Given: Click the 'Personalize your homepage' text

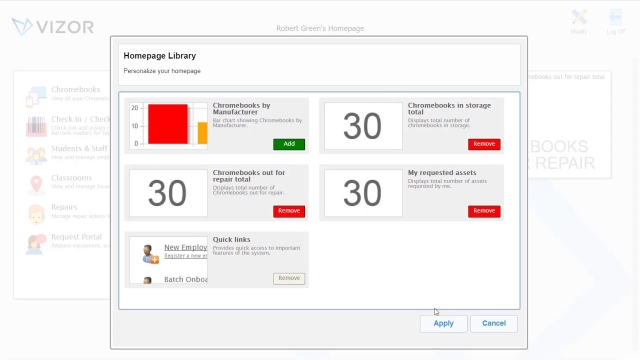Looking at the screenshot, I should point(162,71).
